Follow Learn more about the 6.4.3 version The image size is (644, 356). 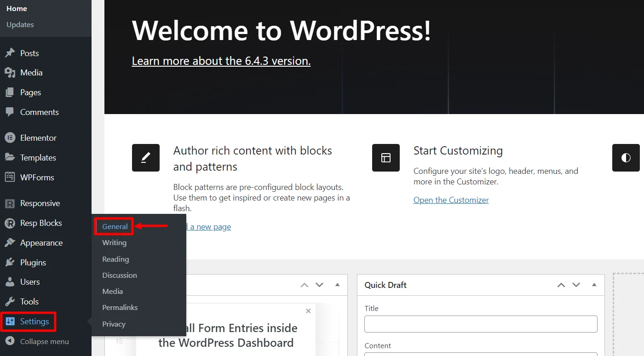tap(221, 61)
